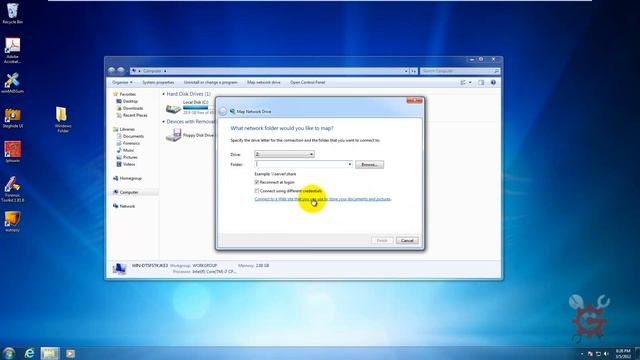
Task: Check Connect using different credentials
Action: coord(257,191)
